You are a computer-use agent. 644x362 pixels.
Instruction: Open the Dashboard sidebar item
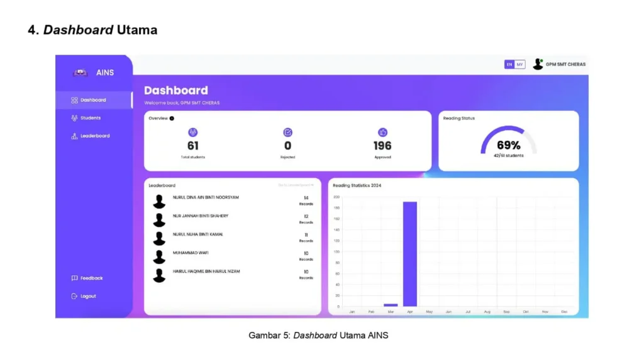point(93,100)
